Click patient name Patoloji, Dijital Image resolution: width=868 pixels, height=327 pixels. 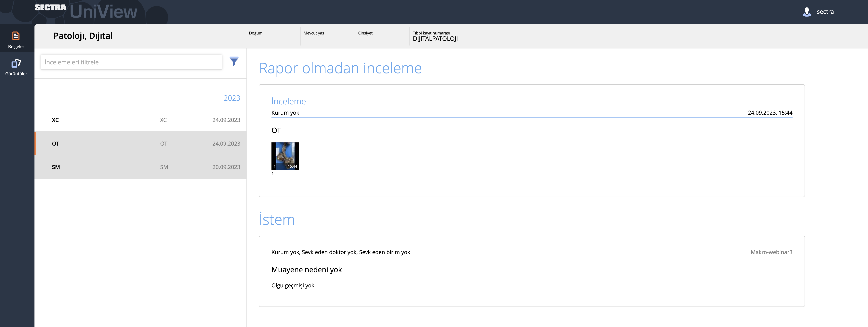tap(83, 36)
